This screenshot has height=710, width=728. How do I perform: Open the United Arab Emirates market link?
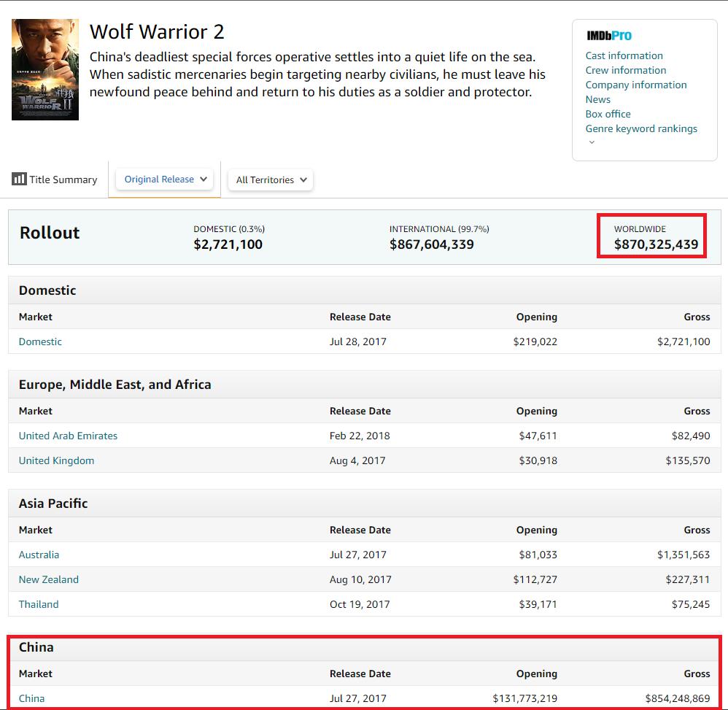pyautogui.click(x=68, y=436)
